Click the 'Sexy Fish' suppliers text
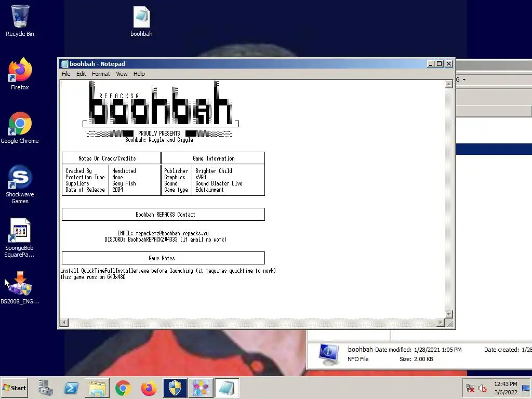Screen dimensions: 532x399 click(x=124, y=183)
